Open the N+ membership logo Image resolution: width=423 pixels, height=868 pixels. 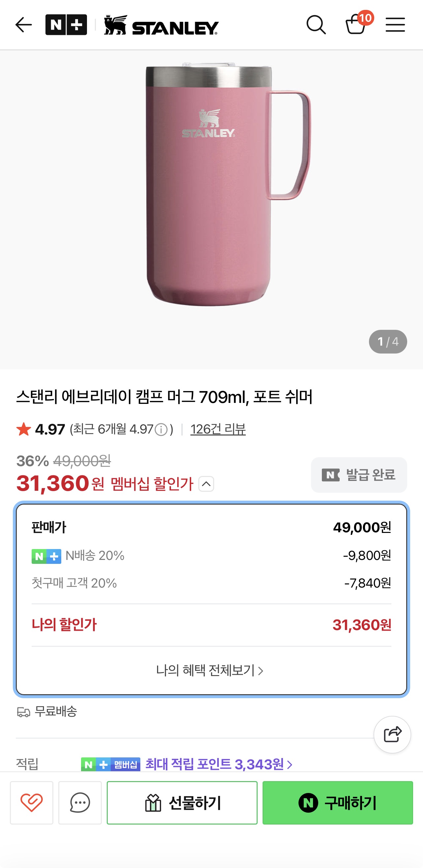[66, 25]
